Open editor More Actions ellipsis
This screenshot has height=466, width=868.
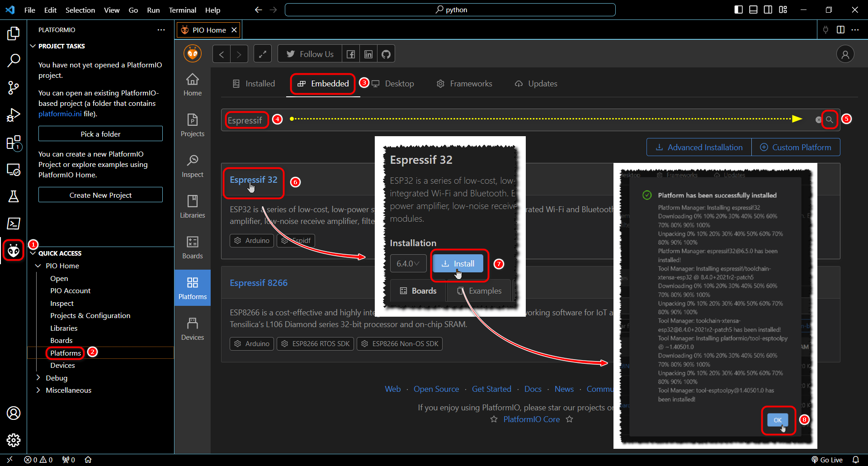point(855,30)
